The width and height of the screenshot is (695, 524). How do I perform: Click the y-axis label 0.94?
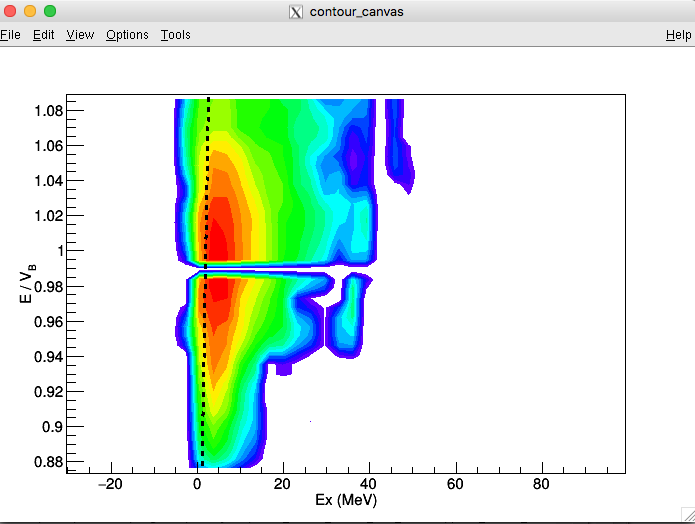[x=49, y=357]
